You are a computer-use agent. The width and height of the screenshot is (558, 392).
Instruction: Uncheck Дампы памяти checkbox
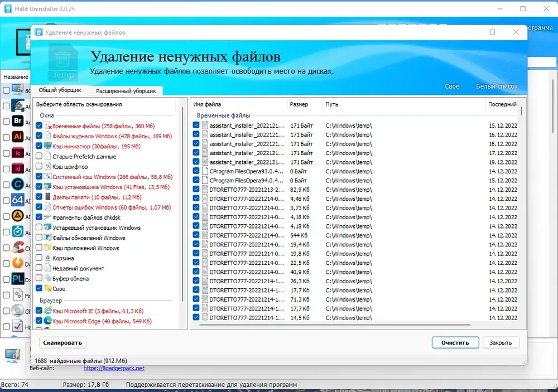coord(39,197)
